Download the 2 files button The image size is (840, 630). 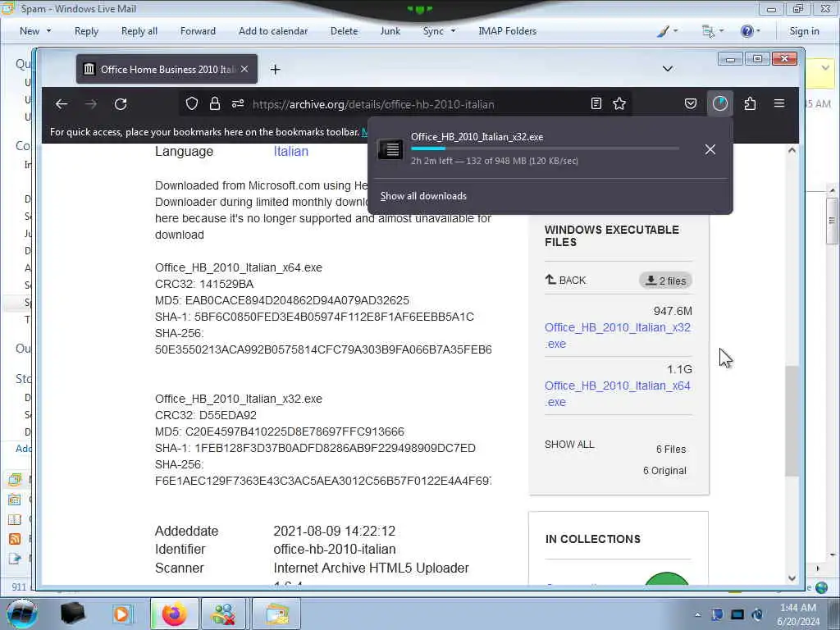coord(666,281)
